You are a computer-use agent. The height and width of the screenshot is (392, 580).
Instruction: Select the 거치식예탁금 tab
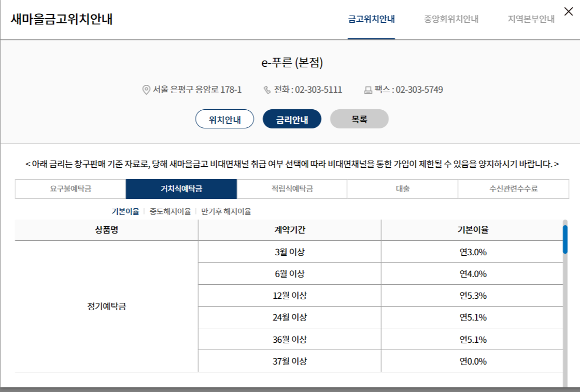(181, 189)
